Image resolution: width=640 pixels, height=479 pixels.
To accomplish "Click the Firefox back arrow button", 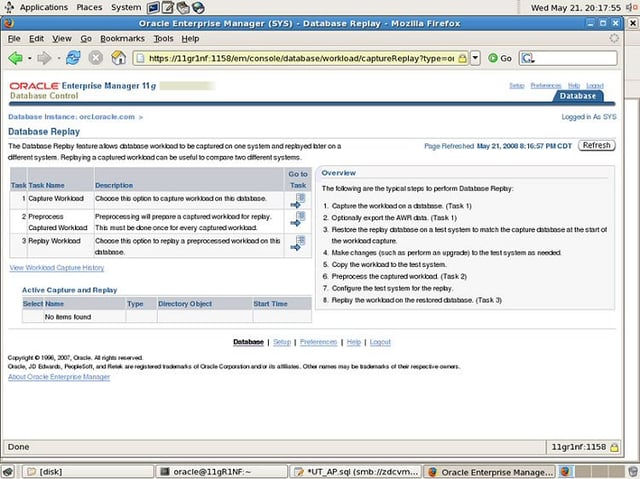I will (x=16, y=58).
